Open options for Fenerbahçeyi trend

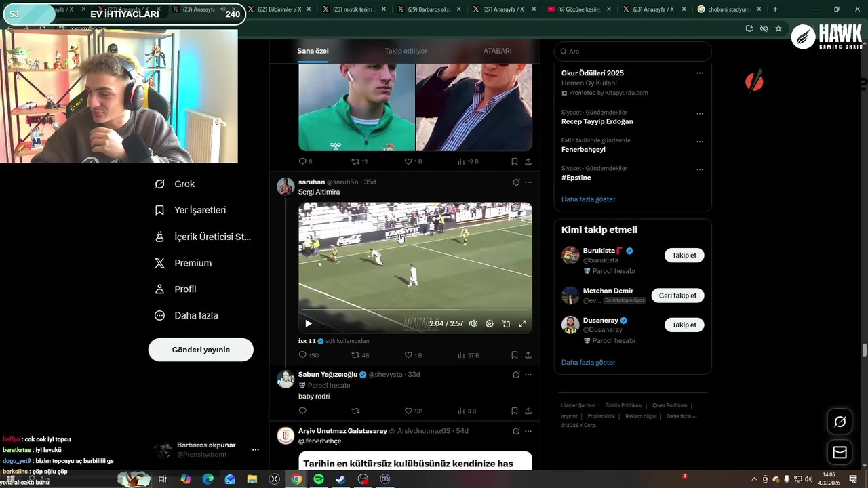point(700,142)
